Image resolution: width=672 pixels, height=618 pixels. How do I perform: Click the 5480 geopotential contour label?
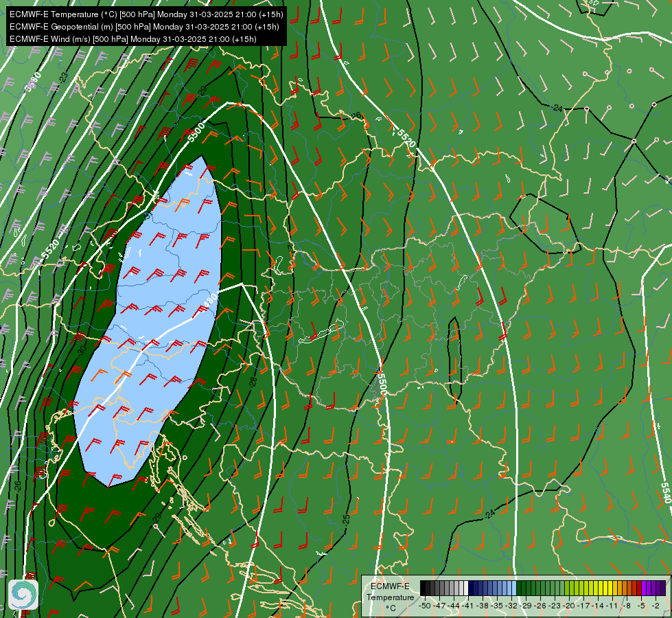pos(209,302)
